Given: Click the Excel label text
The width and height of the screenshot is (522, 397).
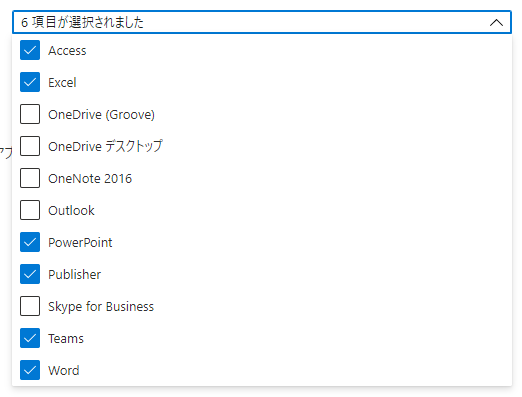Looking at the screenshot, I should [62, 83].
